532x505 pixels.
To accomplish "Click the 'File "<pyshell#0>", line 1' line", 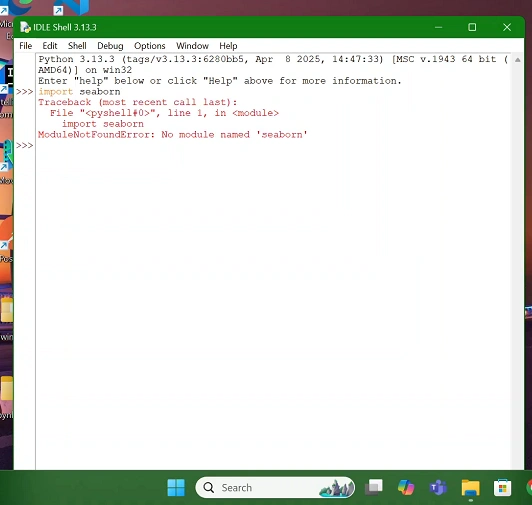I will pyautogui.click(x=164, y=113).
